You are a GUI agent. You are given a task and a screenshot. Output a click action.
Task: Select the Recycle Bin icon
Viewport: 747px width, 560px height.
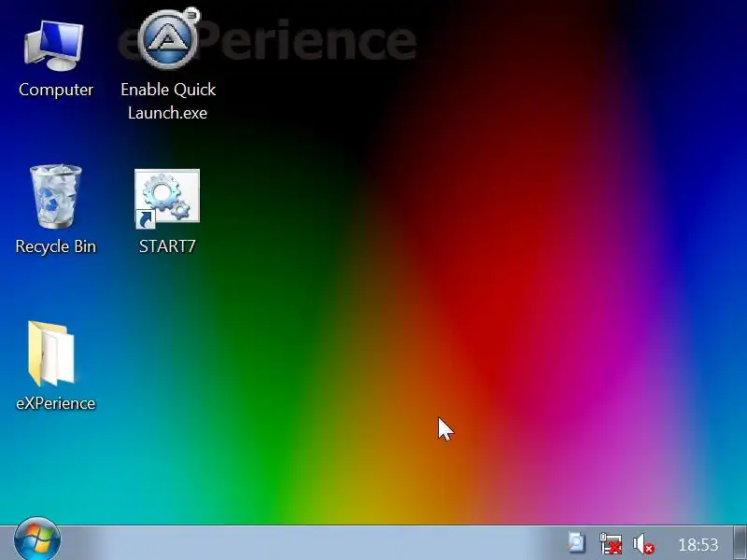pos(56,196)
